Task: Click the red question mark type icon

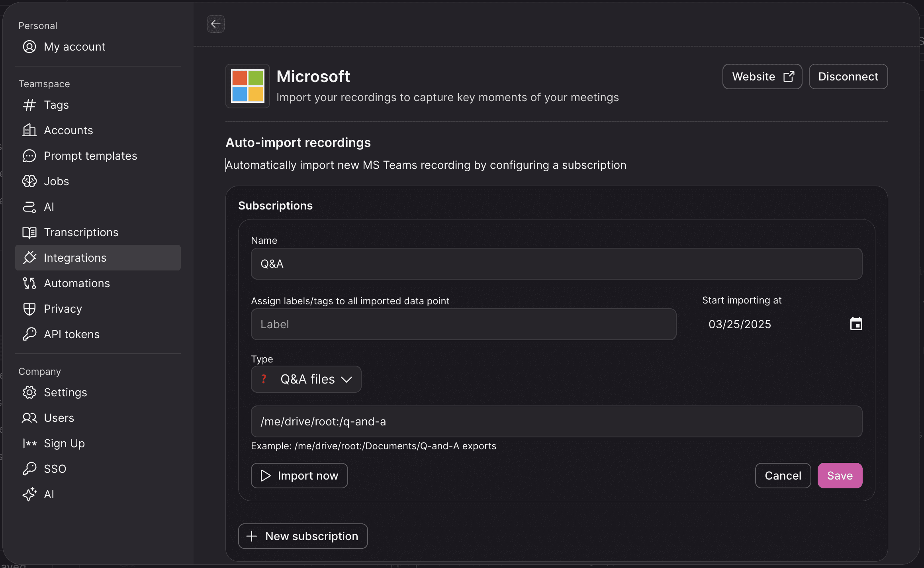Action: click(x=264, y=379)
